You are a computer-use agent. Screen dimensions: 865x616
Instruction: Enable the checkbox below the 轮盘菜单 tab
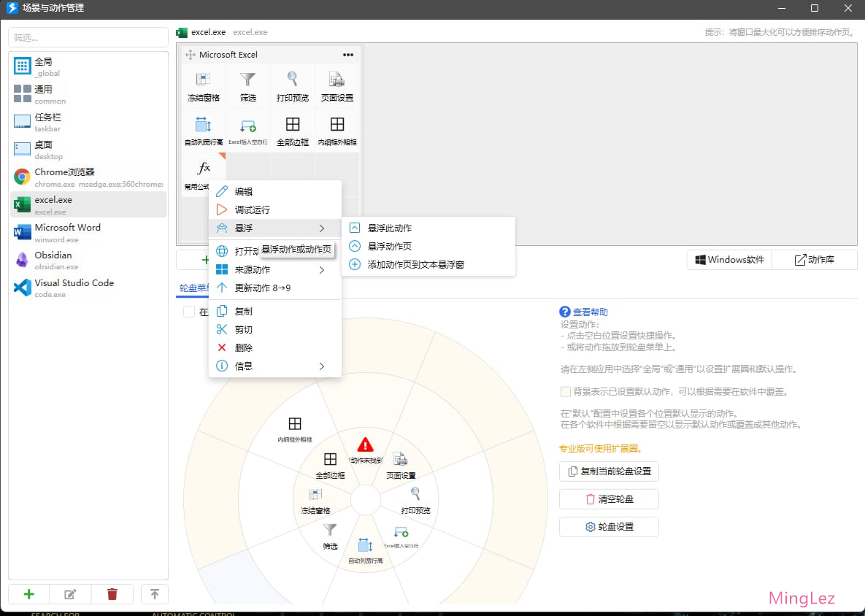coord(188,311)
